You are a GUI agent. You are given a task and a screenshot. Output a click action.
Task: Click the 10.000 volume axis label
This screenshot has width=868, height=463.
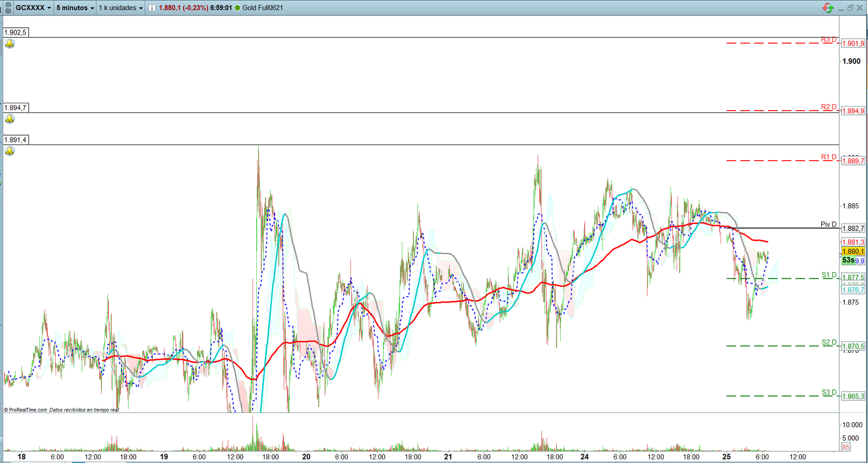pos(852,425)
